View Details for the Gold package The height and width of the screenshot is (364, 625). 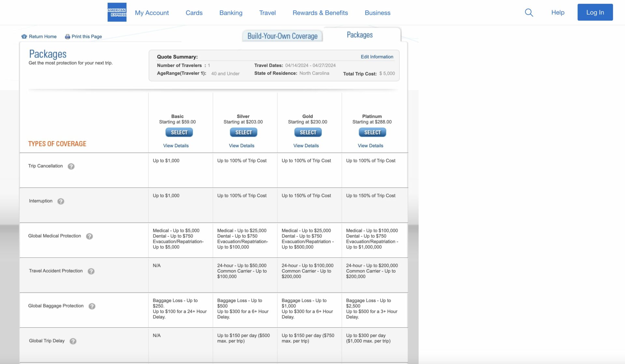[306, 146]
